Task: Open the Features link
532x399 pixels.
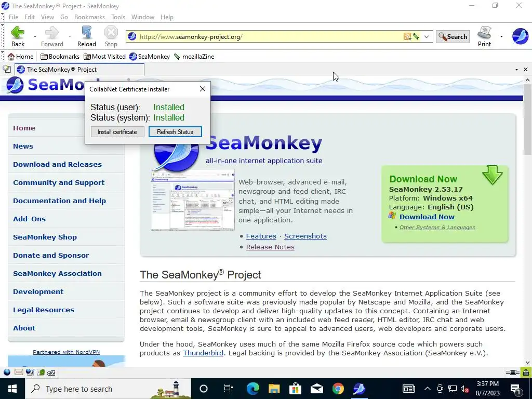Action: (x=261, y=236)
